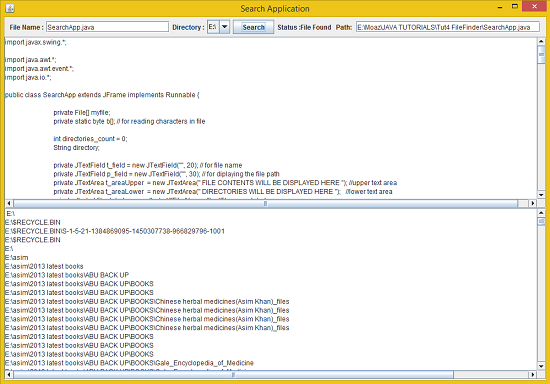Click the 'E:\asim' directory line
This screenshot has height=384, width=550.
(x=16, y=257)
